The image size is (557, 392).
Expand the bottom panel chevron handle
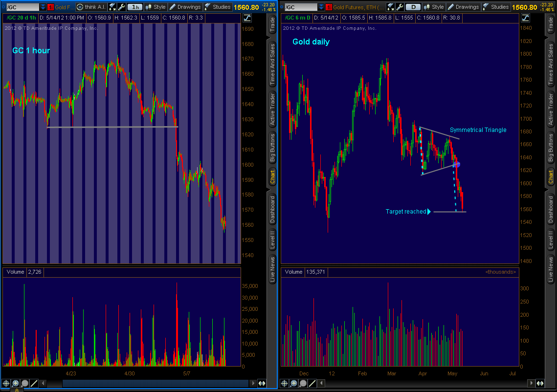(x=17, y=390)
